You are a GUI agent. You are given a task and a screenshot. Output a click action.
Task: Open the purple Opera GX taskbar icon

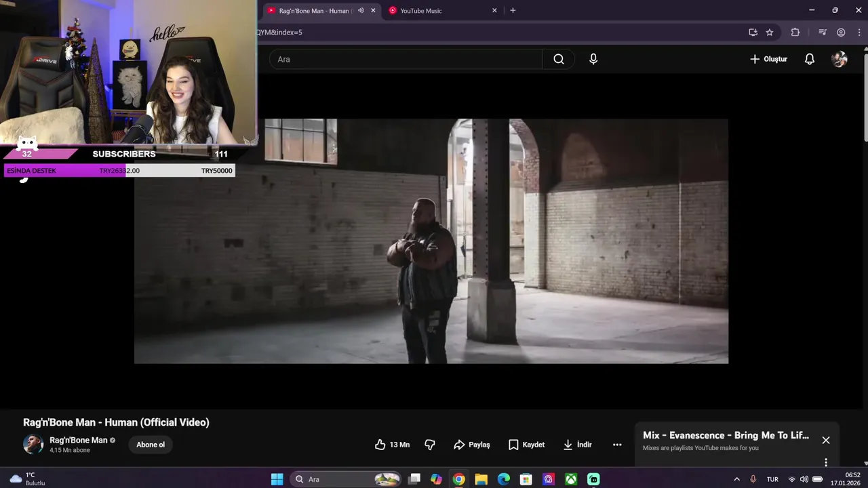point(549,479)
